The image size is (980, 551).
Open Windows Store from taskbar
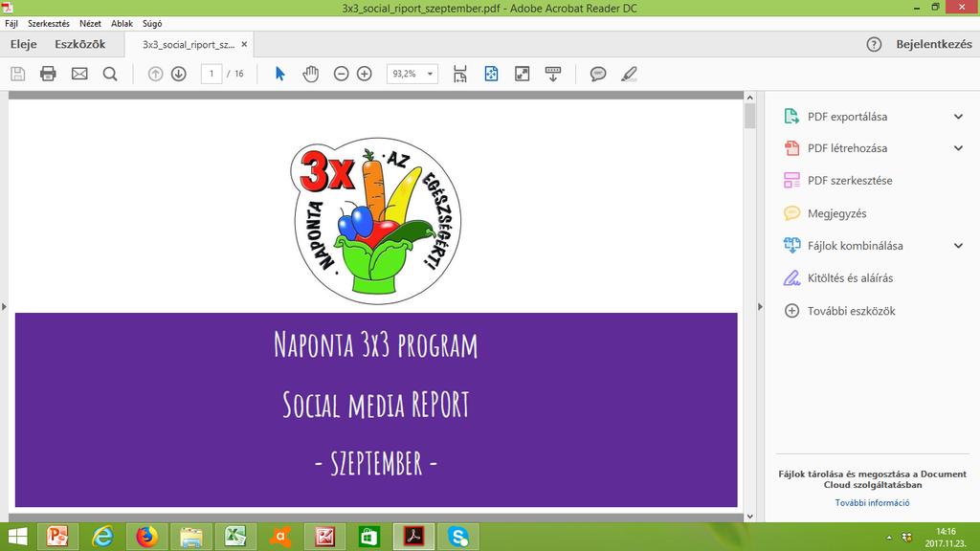[x=369, y=537]
